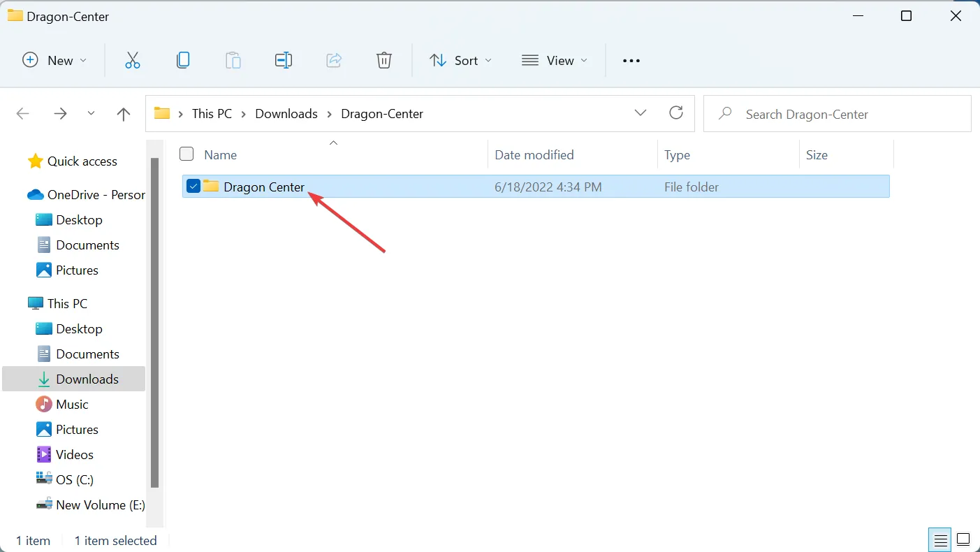
Task: Click the Quick access star icon
Action: click(x=35, y=161)
